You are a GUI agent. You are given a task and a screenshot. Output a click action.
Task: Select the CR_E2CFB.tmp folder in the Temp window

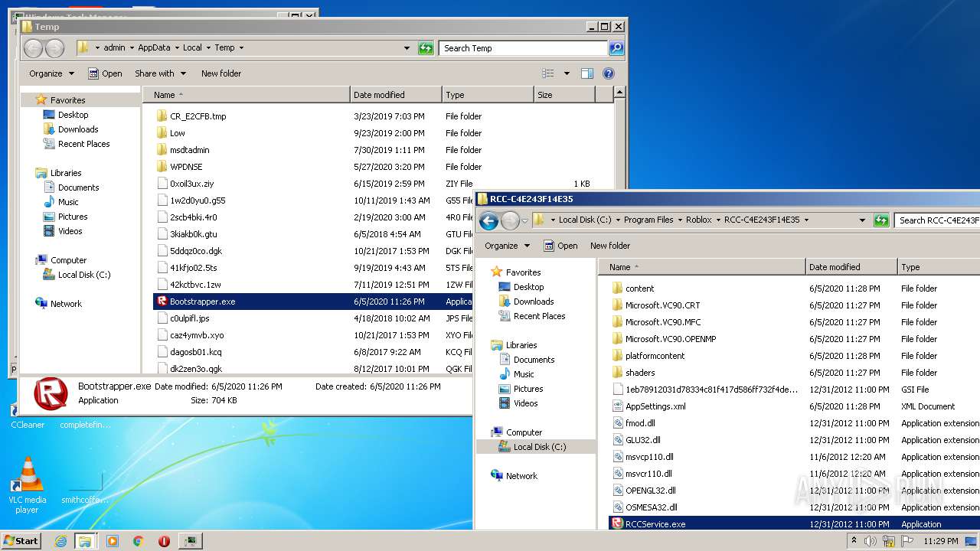(x=198, y=116)
